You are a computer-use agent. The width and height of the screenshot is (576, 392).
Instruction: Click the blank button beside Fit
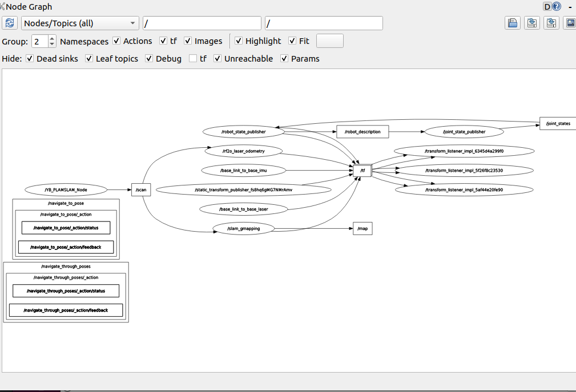pyautogui.click(x=330, y=41)
